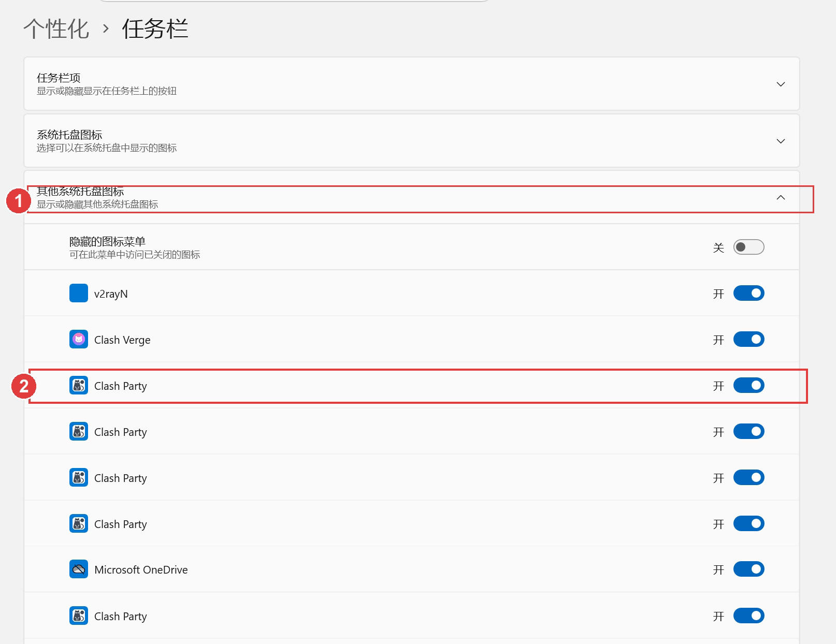Click the 任务栏 page title
Screen dimensions: 836x644
click(x=155, y=28)
